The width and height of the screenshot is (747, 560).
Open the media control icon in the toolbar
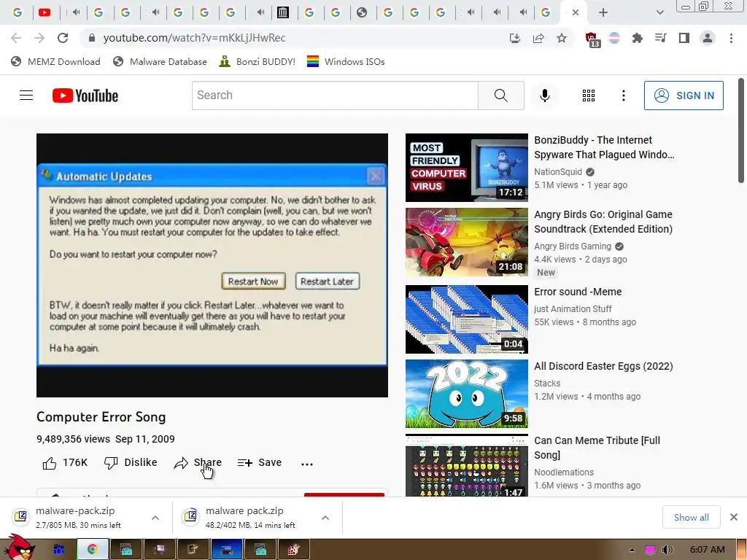click(x=661, y=38)
